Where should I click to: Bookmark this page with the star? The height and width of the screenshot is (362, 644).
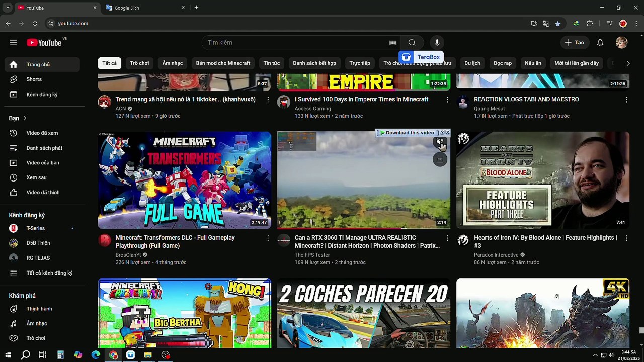tap(557, 23)
